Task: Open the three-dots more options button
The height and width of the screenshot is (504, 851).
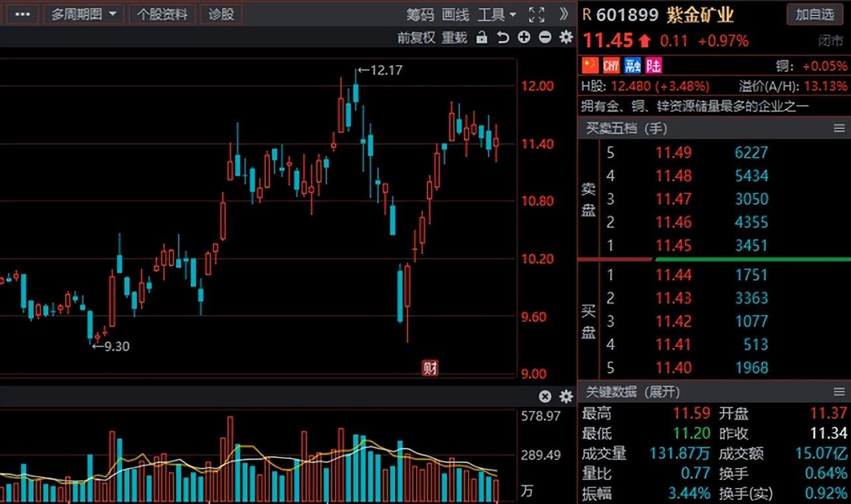Action: point(23,14)
